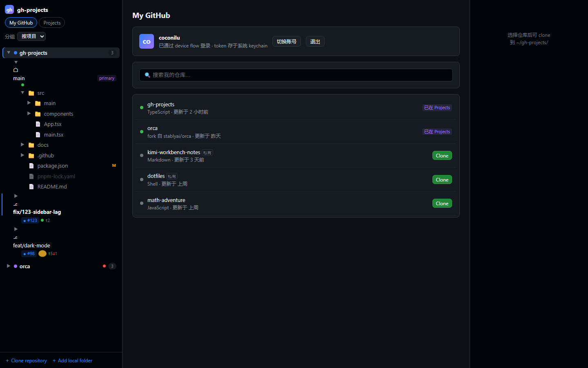Select the math-adventure repository name
The height and width of the screenshot is (368, 588).
pos(166,200)
